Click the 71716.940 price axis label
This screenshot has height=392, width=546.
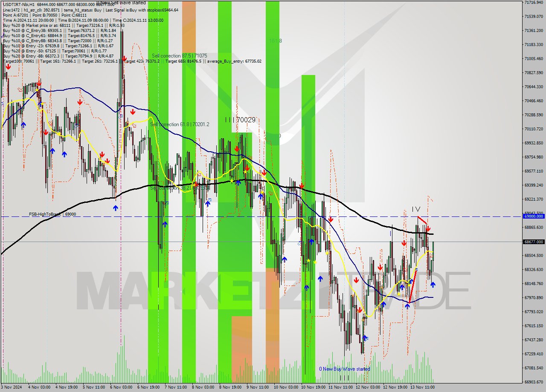534,3
